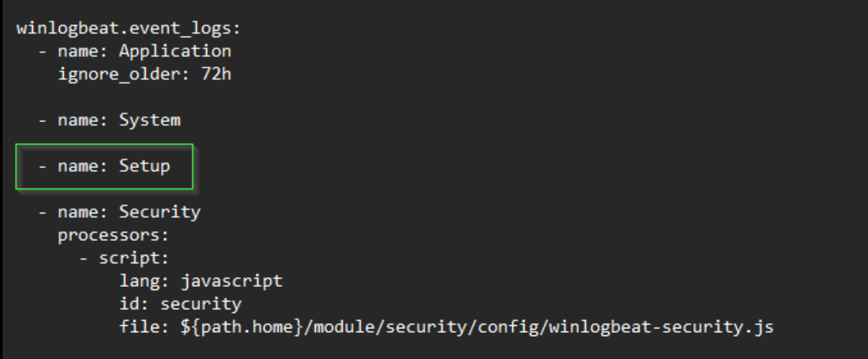Select the 'name: Application' line
Screen dimensions: 868x359
[134, 51]
